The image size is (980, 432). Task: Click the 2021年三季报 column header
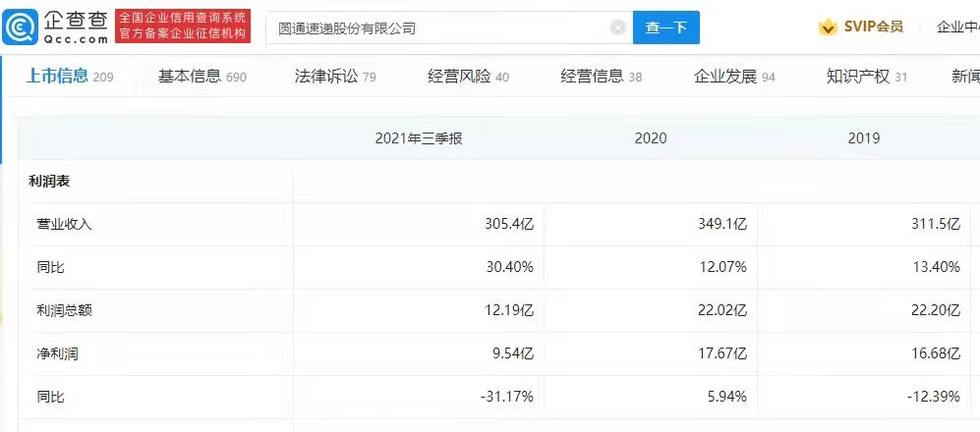[x=419, y=138]
